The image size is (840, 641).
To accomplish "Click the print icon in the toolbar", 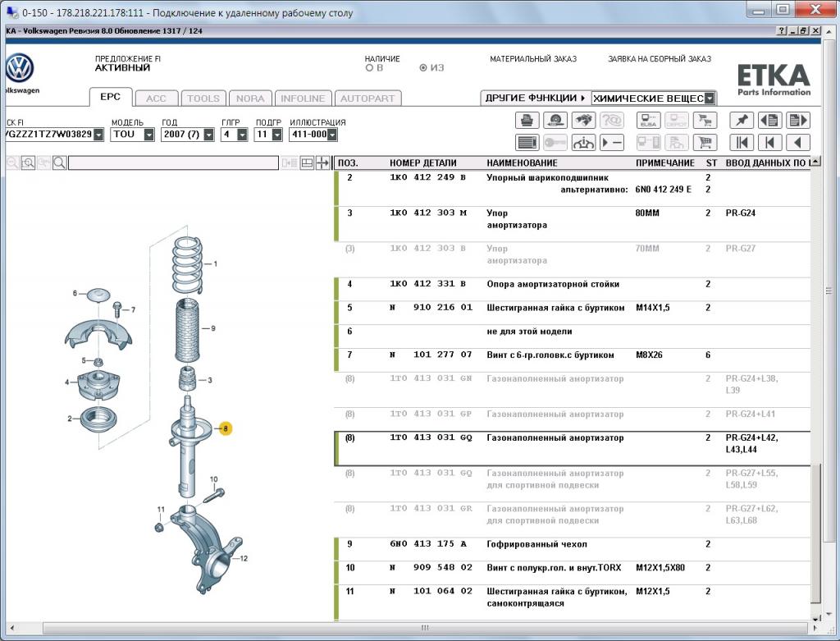I will pyautogui.click(x=527, y=120).
